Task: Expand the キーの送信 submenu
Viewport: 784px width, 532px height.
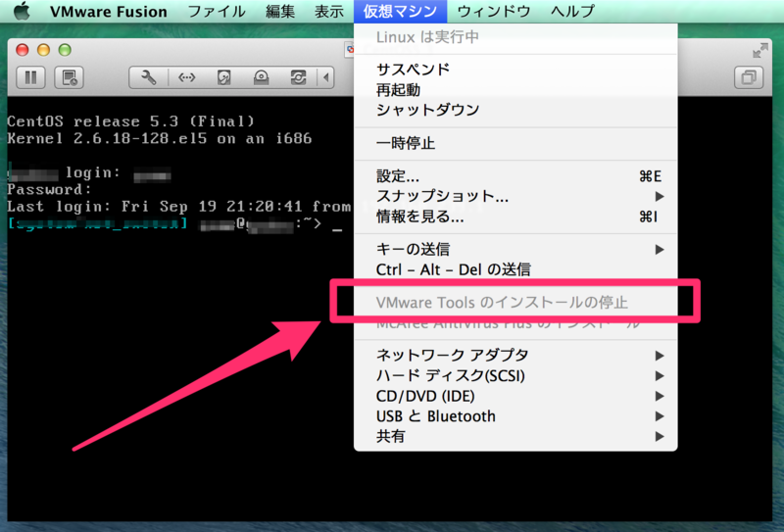Action: 515,249
